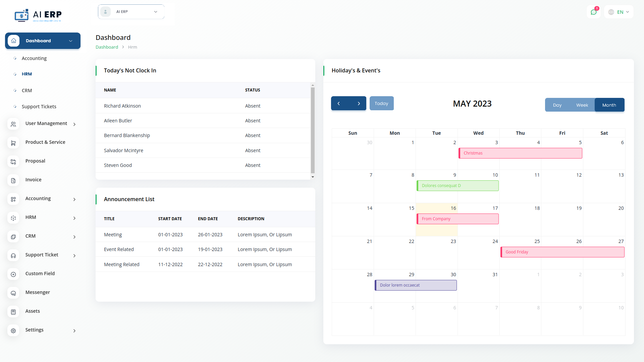Click the Today calendar button
Screen dimensions: 644x362
click(381, 103)
